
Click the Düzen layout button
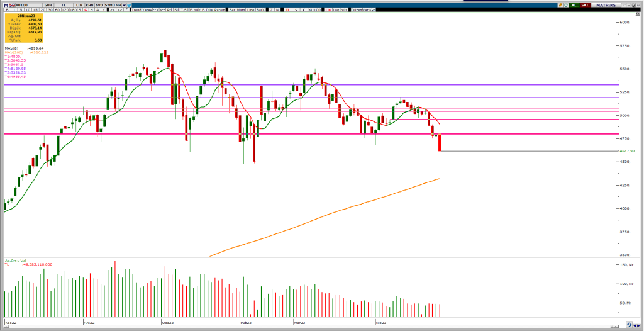(357, 10)
